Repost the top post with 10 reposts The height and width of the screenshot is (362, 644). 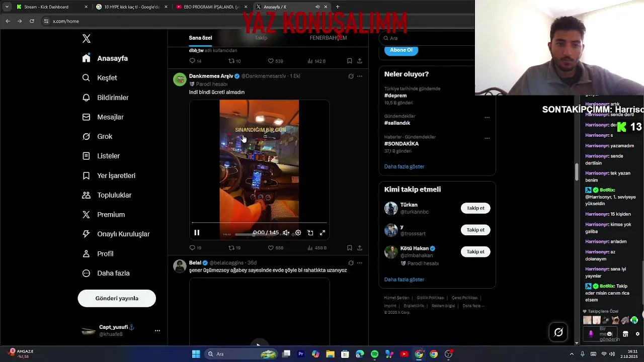234,61
